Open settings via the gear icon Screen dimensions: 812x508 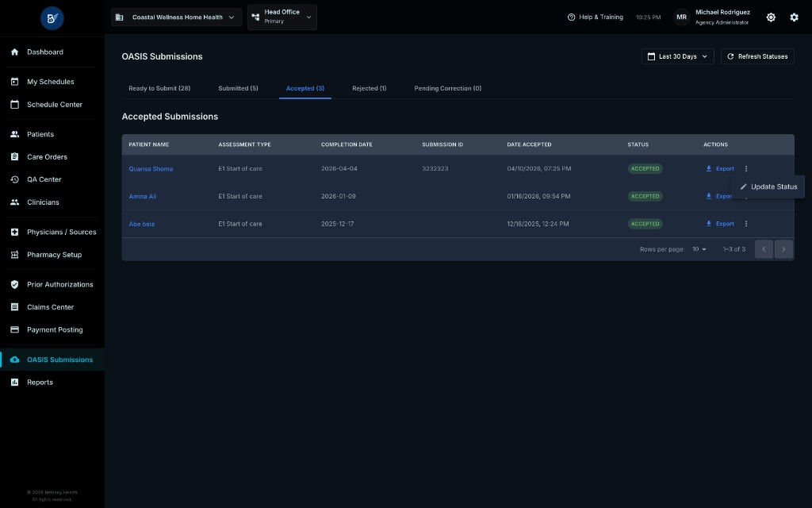(x=794, y=17)
